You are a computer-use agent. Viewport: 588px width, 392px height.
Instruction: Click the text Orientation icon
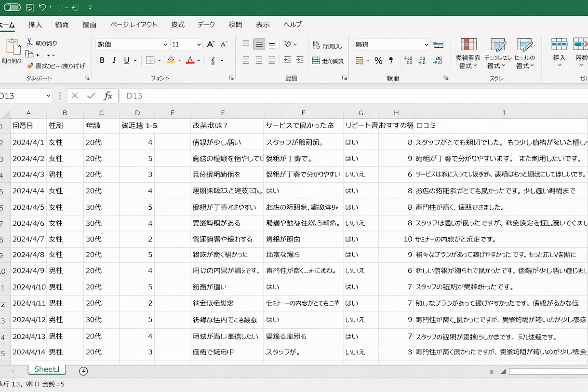point(288,44)
